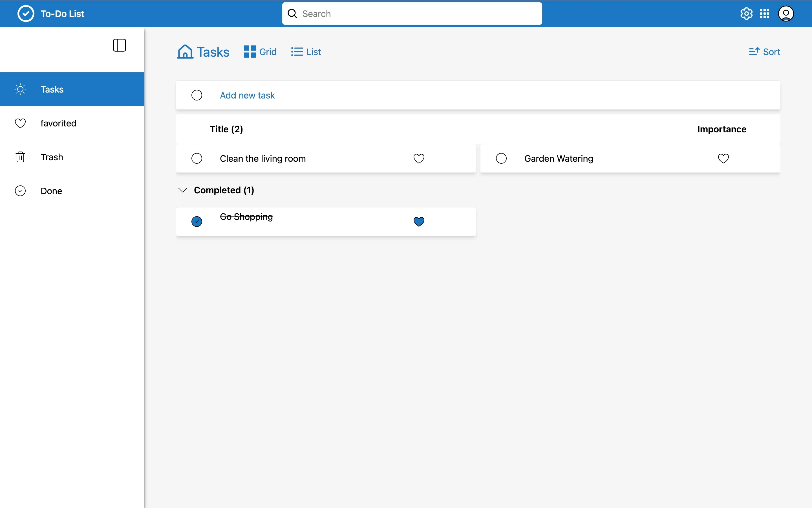Viewport: 812px width, 508px height.
Task: Click the home icon next to Tasks heading
Action: tap(185, 52)
